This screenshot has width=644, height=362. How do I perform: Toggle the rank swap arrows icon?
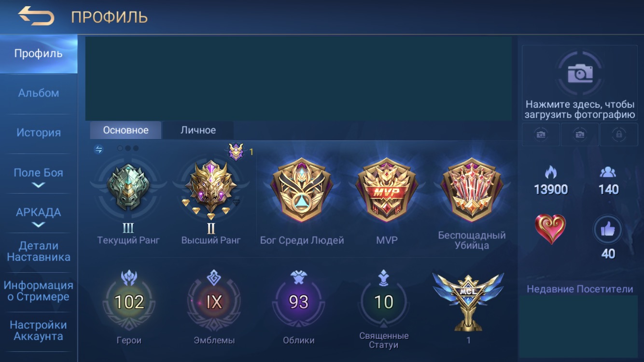[98, 150]
